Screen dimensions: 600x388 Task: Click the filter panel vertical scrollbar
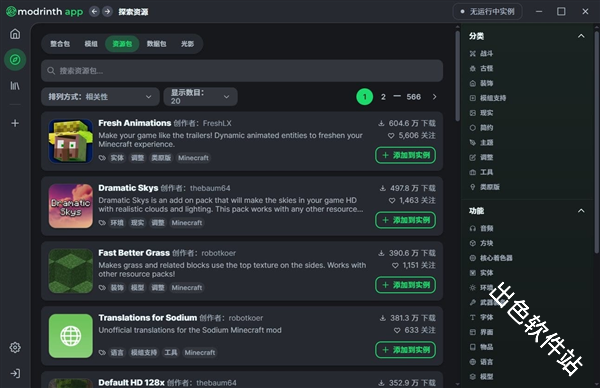[x=597, y=142]
